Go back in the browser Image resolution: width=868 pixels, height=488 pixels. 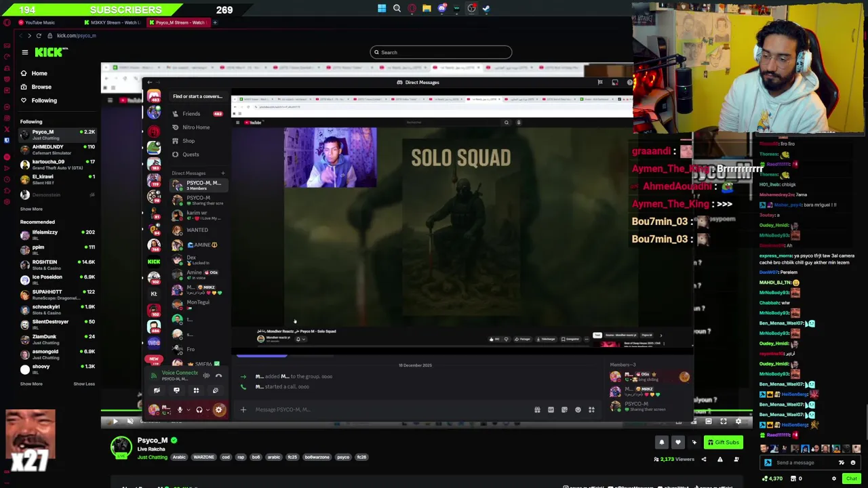pos(20,35)
